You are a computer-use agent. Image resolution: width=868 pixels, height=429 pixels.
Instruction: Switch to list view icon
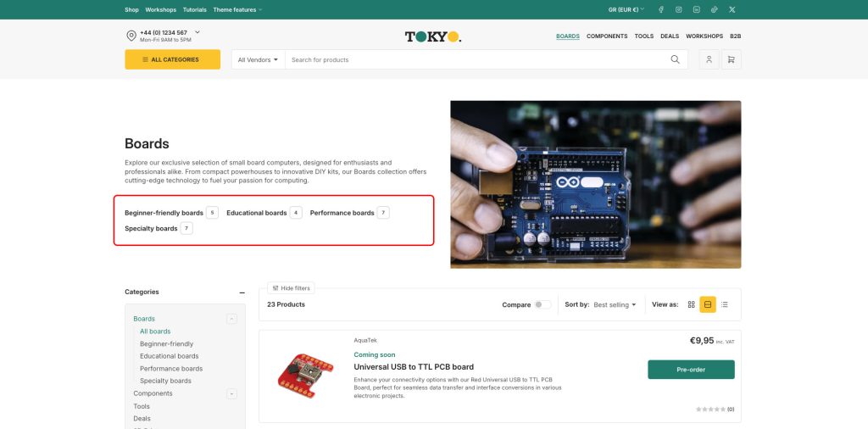coord(725,304)
